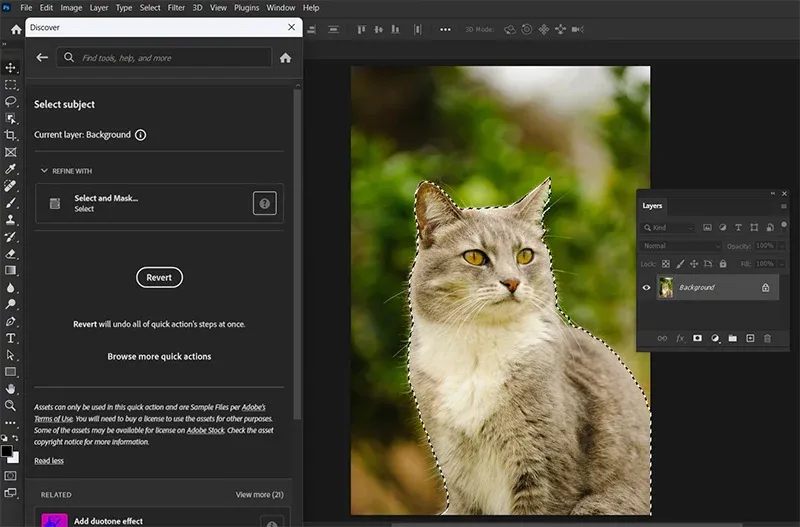Image resolution: width=800 pixels, height=527 pixels.
Task: Toggle Quick Mask mode icon
Action: (x=10, y=475)
